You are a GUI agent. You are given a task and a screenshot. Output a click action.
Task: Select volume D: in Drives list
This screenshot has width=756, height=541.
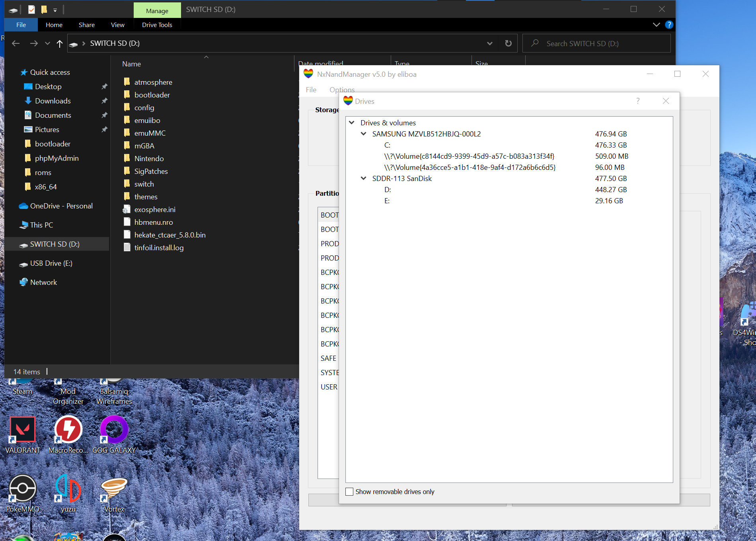tap(388, 189)
